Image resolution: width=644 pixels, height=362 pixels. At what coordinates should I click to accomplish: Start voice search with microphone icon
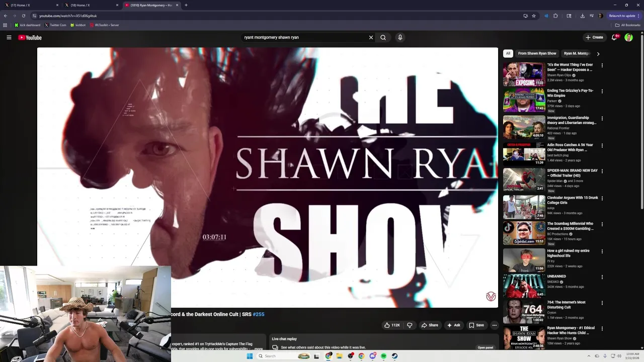click(400, 37)
